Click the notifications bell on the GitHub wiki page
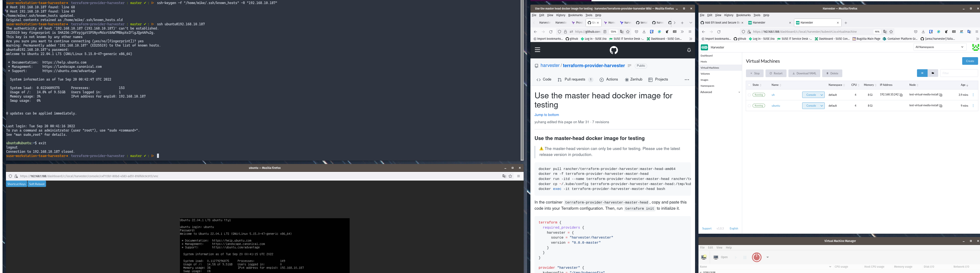Image resolution: width=980 pixels, height=273 pixels. coord(689,50)
